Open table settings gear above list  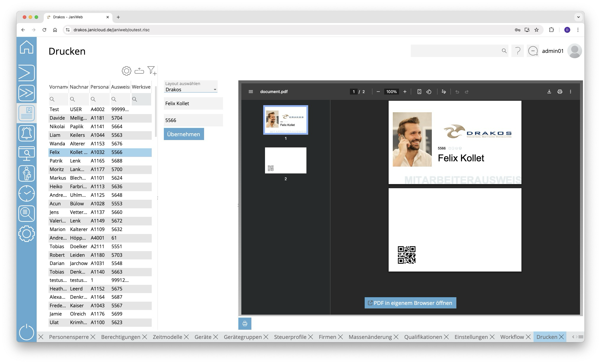[126, 71]
